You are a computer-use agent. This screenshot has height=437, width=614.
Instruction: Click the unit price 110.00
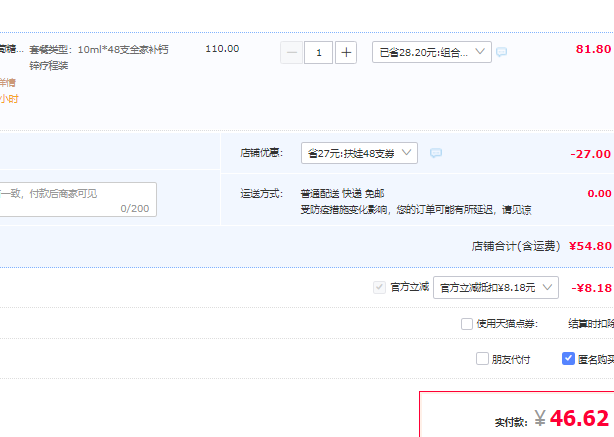click(x=222, y=49)
